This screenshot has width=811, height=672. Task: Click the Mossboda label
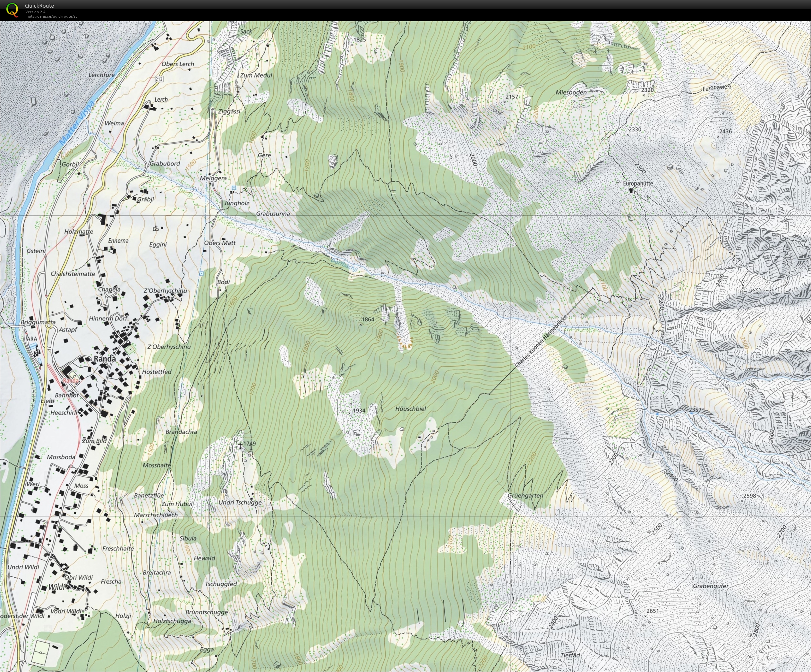pyautogui.click(x=61, y=457)
